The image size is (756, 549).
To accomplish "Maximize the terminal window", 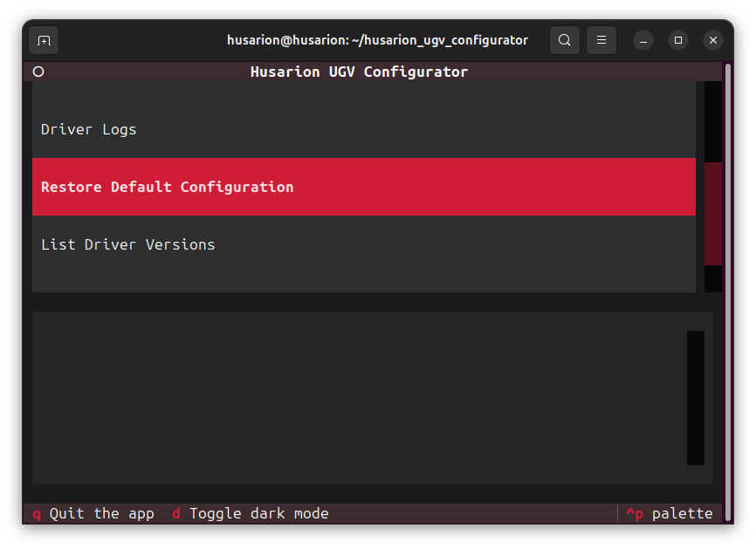I will click(x=678, y=40).
